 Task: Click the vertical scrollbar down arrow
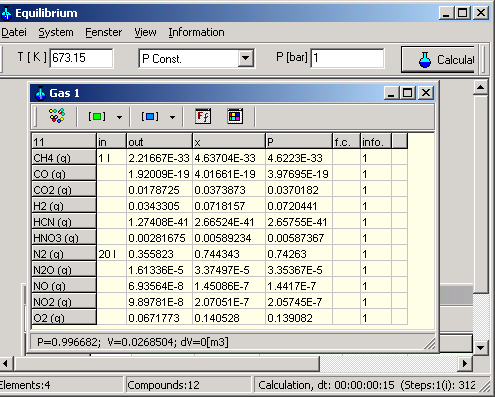point(481,348)
